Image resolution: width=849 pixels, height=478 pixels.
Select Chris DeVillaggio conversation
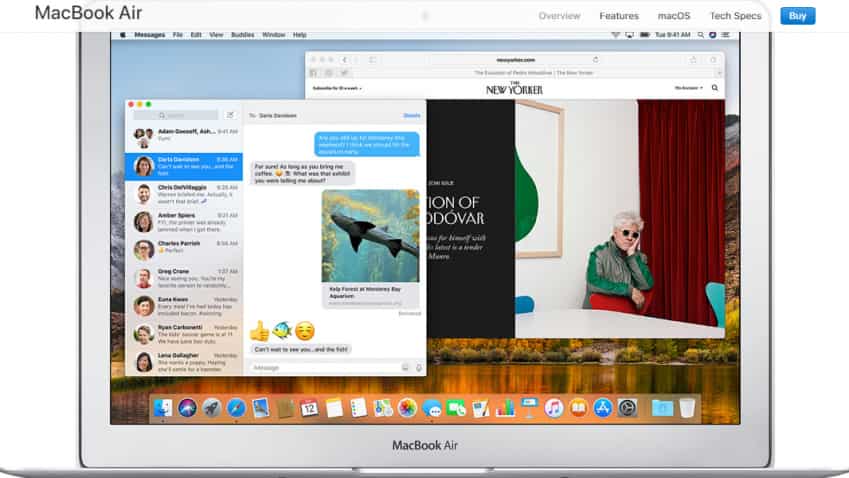184,194
